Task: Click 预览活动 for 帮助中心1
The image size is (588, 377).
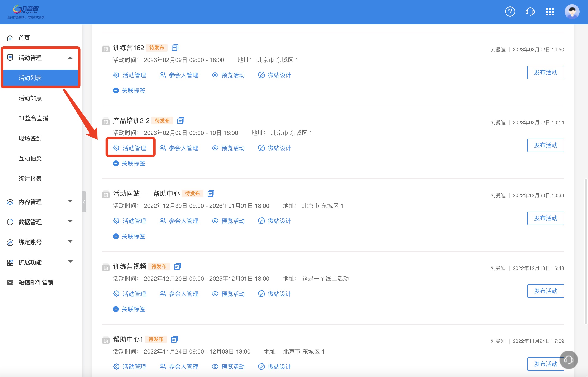Action: click(228, 367)
